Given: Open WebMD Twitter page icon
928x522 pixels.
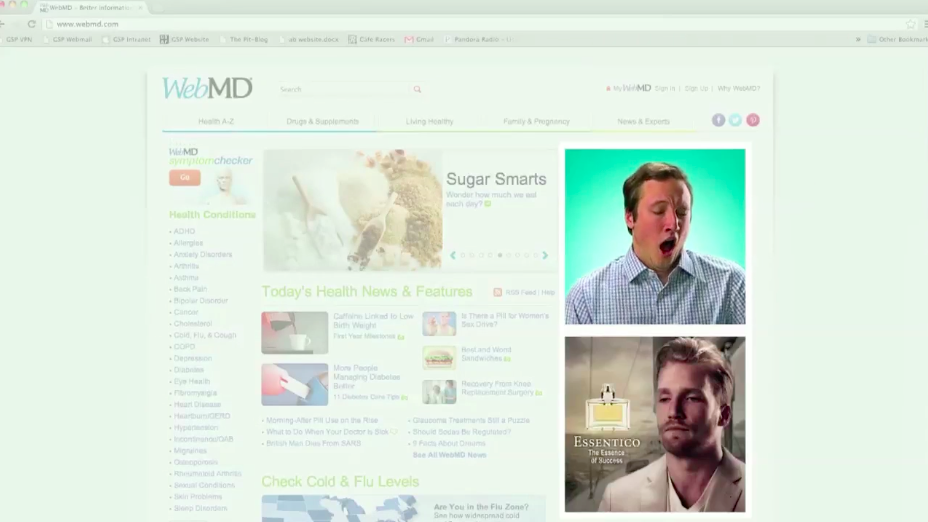Looking at the screenshot, I should click(735, 120).
